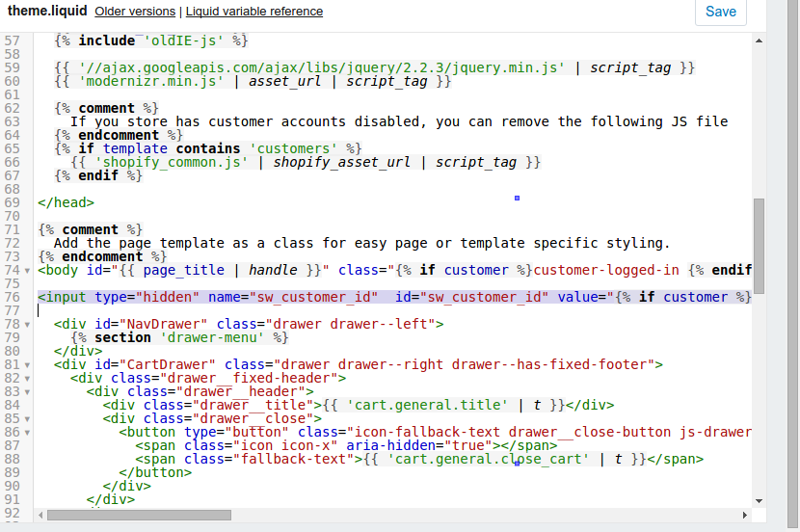This screenshot has height=532, width=800.
Task: Click the comment text on line 63
Action: [x=399, y=121]
